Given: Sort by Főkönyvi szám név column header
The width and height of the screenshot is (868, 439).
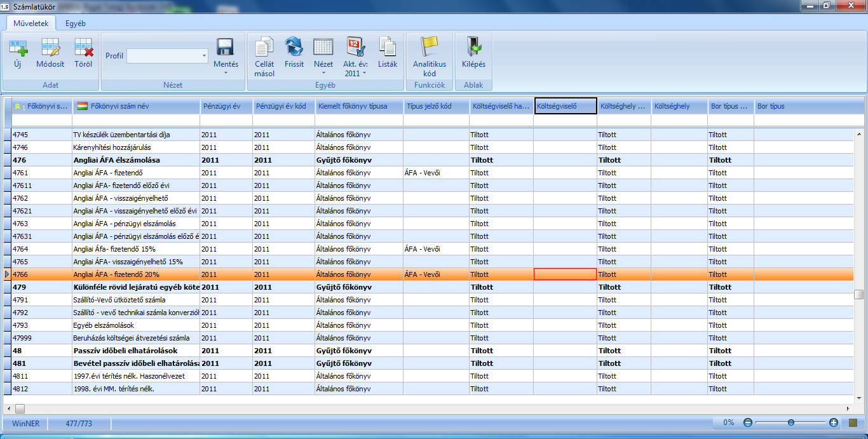Looking at the screenshot, I should point(135,106).
